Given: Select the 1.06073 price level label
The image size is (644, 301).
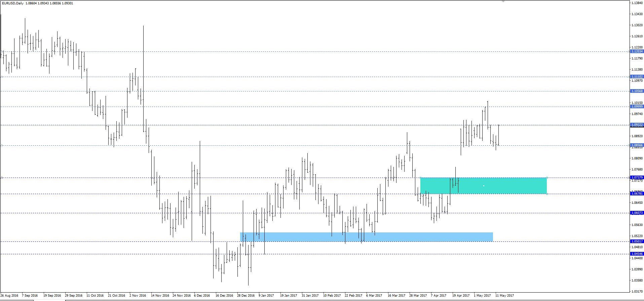Looking at the screenshot, I should tap(637, 213).
